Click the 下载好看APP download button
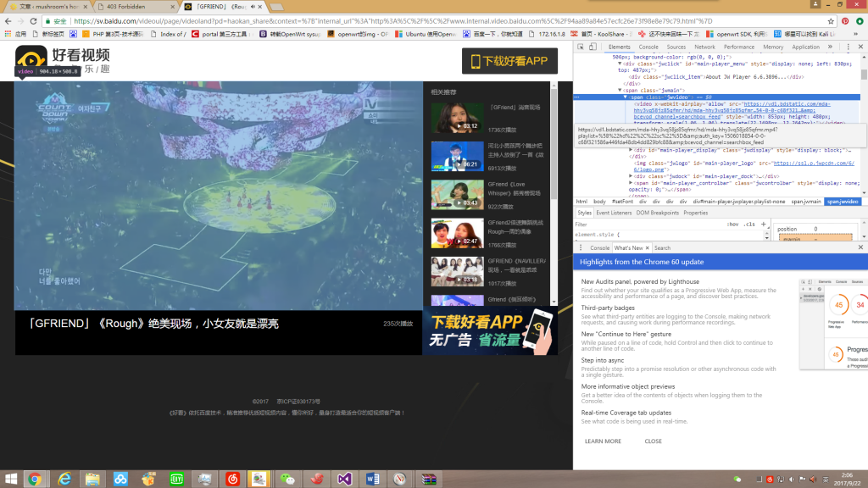 509,61
